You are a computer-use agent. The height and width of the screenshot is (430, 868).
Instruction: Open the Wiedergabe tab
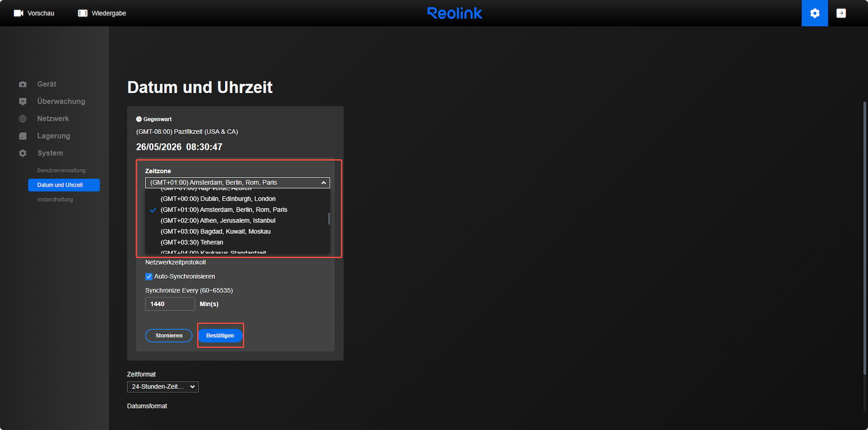[102, 13]
